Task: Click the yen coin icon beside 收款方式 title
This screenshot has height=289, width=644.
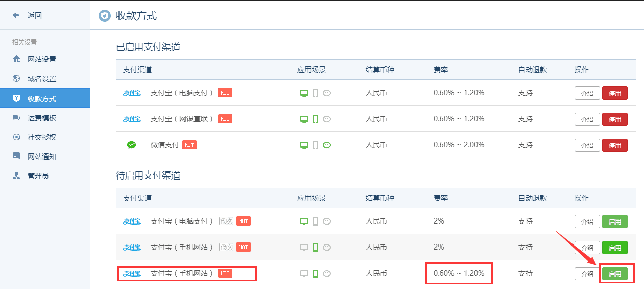Action: pyautogui.click(x=104, y=16)
